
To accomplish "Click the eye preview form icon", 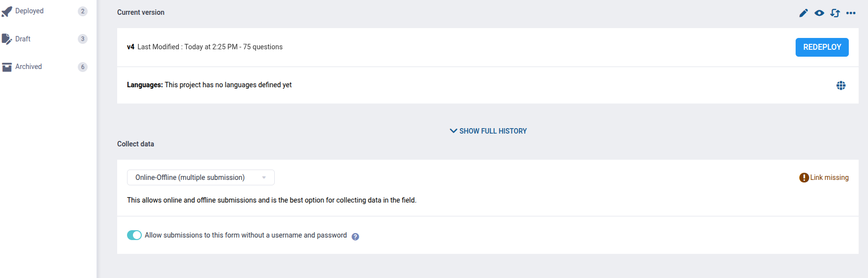I will click(819, 13).
